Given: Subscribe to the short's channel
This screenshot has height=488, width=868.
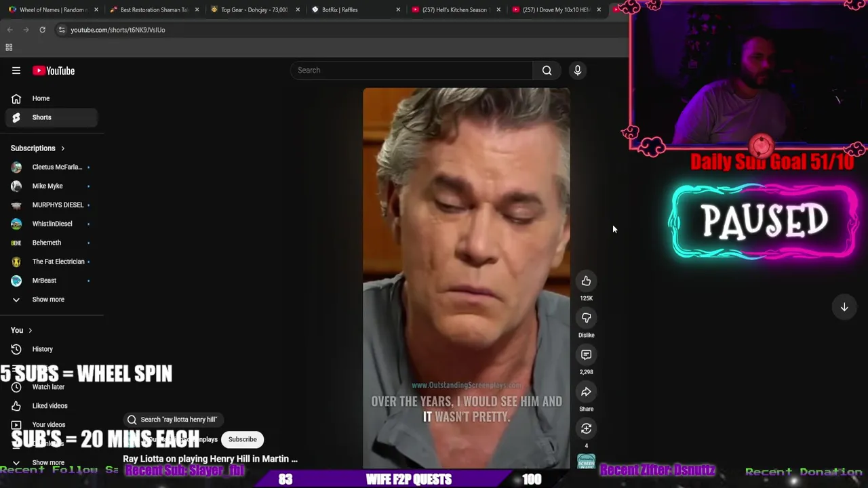Looking at the screenshot, I should click(x=242, y=439).
